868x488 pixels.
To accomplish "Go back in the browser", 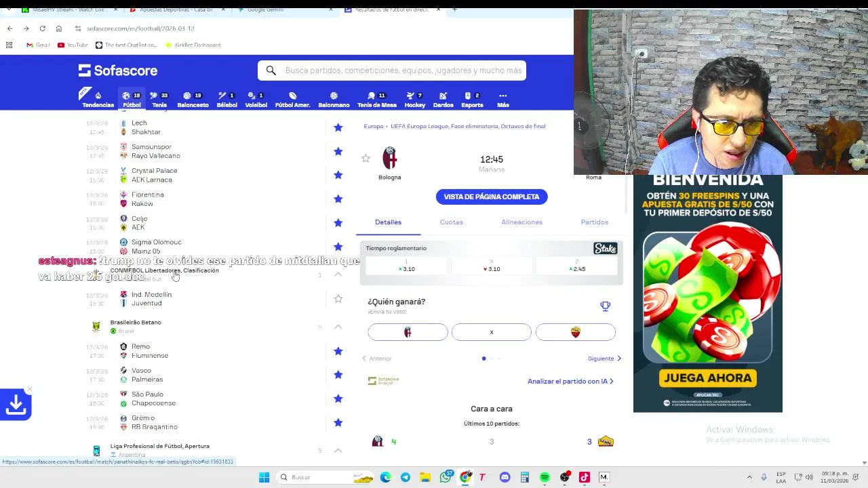I will click(9, 28).
